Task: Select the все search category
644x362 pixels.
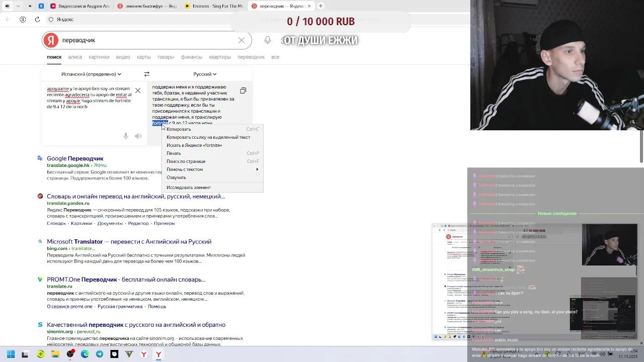Action: tap(275, 57)
